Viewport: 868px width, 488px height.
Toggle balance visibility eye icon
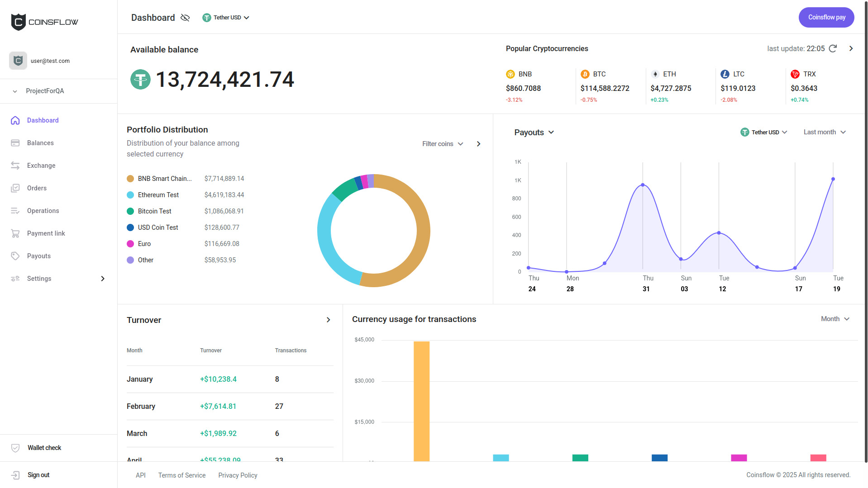pos(185,18)
